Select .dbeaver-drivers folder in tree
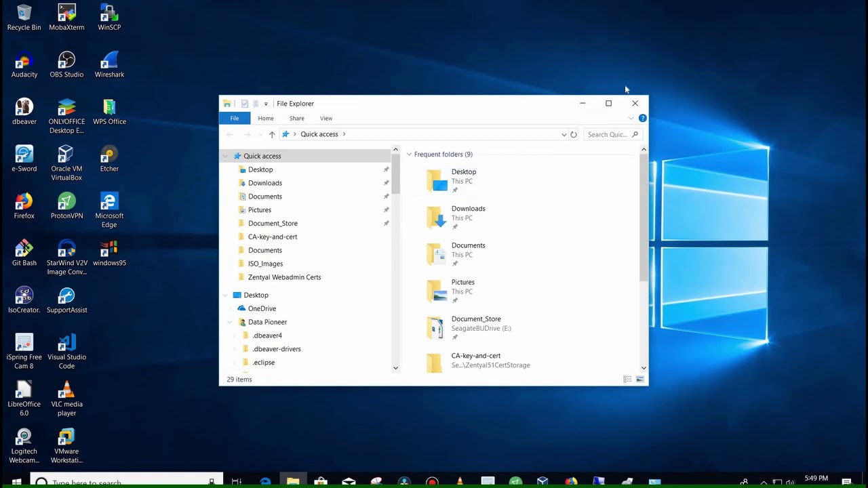The width and height of the screenshot is (868, 488). coord(277,349)
